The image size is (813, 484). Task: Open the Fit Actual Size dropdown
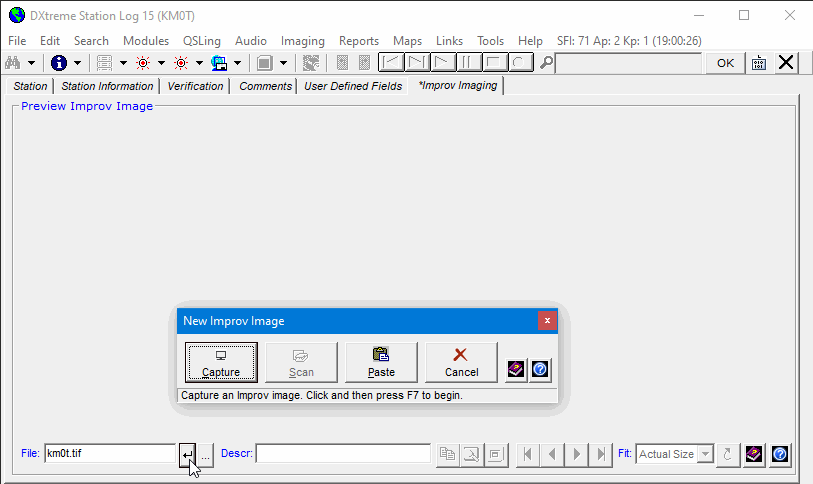point(705,454)
